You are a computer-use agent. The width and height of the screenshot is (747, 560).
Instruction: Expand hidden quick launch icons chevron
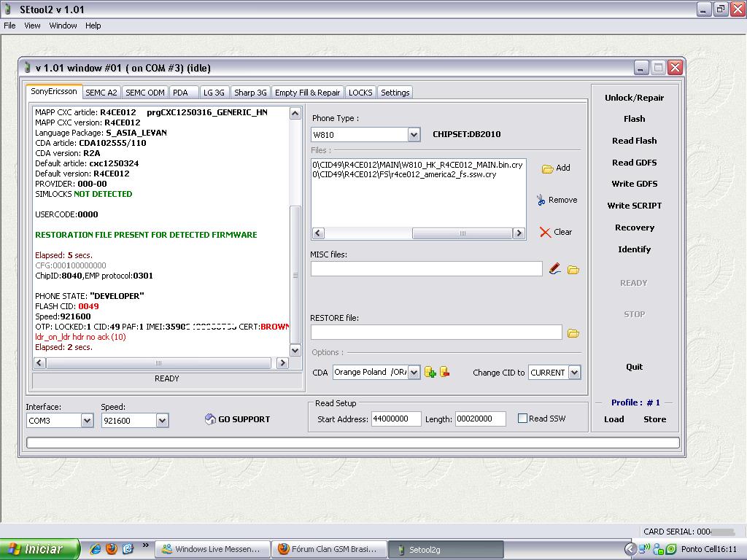(x=145, y=545)
